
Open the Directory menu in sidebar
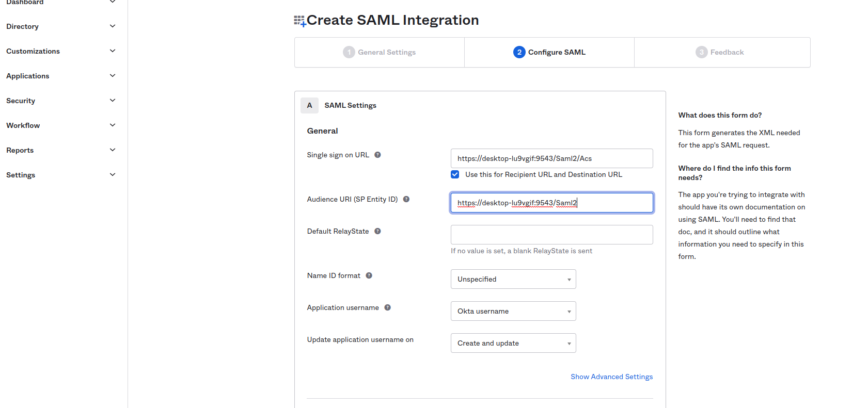22,26
